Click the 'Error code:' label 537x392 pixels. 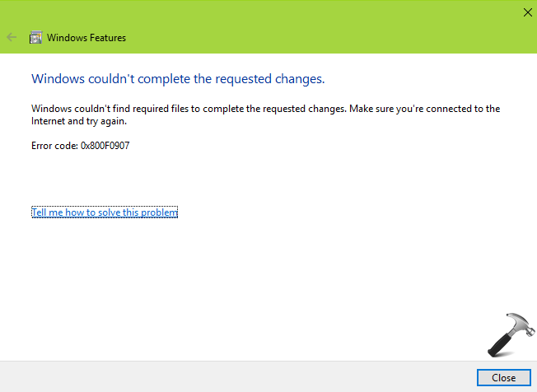[x=55, y=146]
